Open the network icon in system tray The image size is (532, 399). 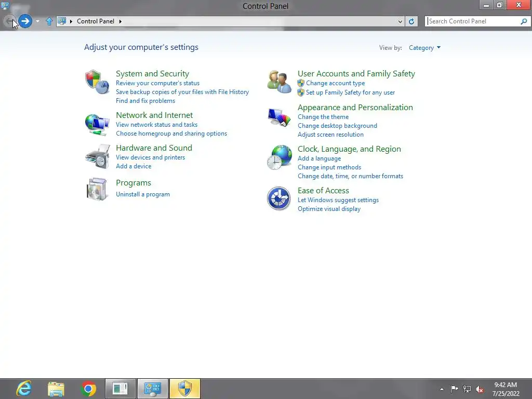[467, 389]
